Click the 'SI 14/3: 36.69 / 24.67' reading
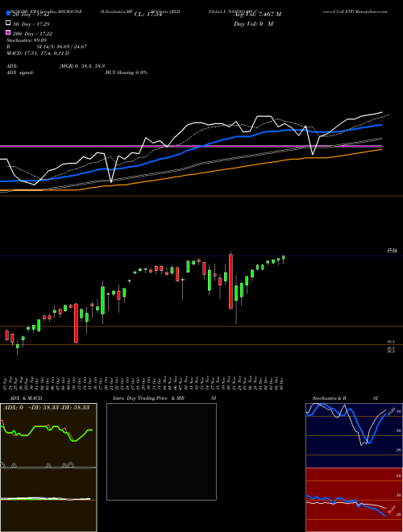Screen dimensions: 403x532 pyautogui.click(x=62, y=47)
